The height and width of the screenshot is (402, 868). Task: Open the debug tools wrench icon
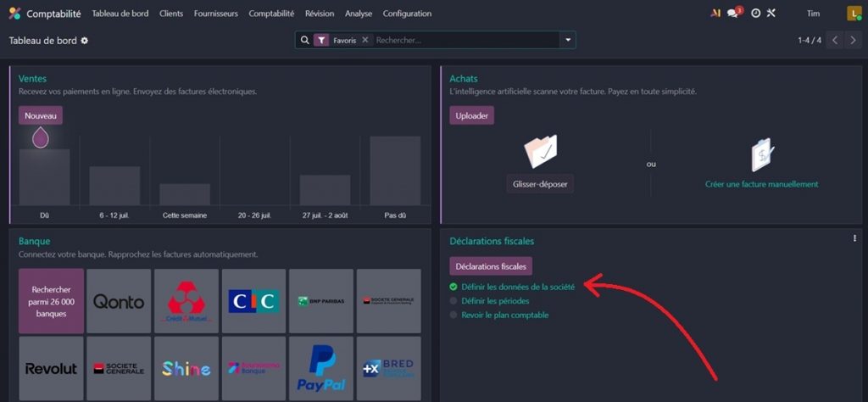(x=771, y=14)
